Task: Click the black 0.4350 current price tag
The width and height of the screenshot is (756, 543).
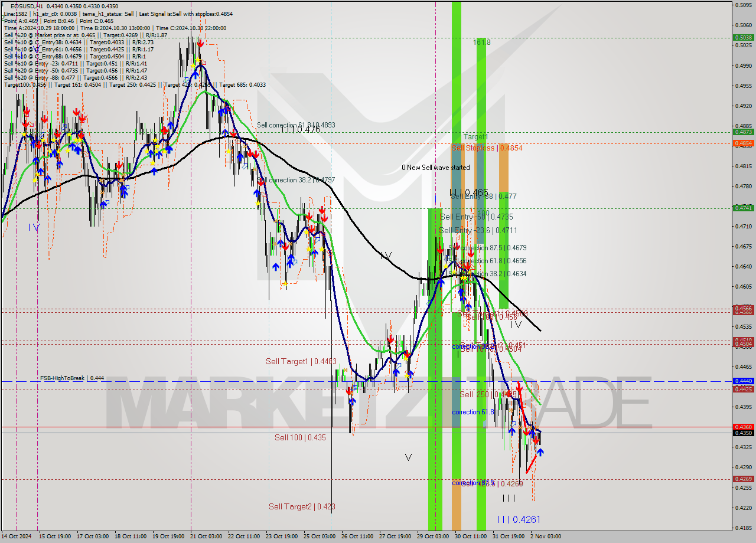Action: [743, 433]
